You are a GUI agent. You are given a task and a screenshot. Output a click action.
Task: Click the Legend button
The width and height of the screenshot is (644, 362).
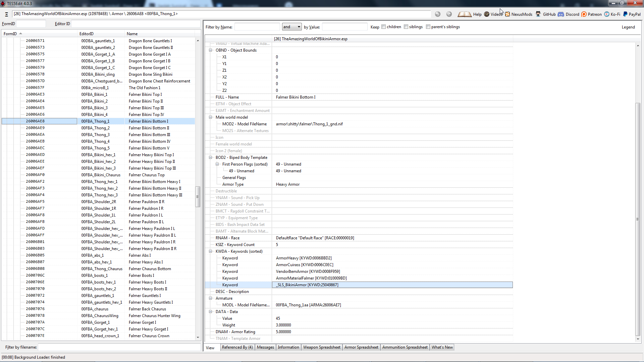pyautogui.click(x=628, y=27)
